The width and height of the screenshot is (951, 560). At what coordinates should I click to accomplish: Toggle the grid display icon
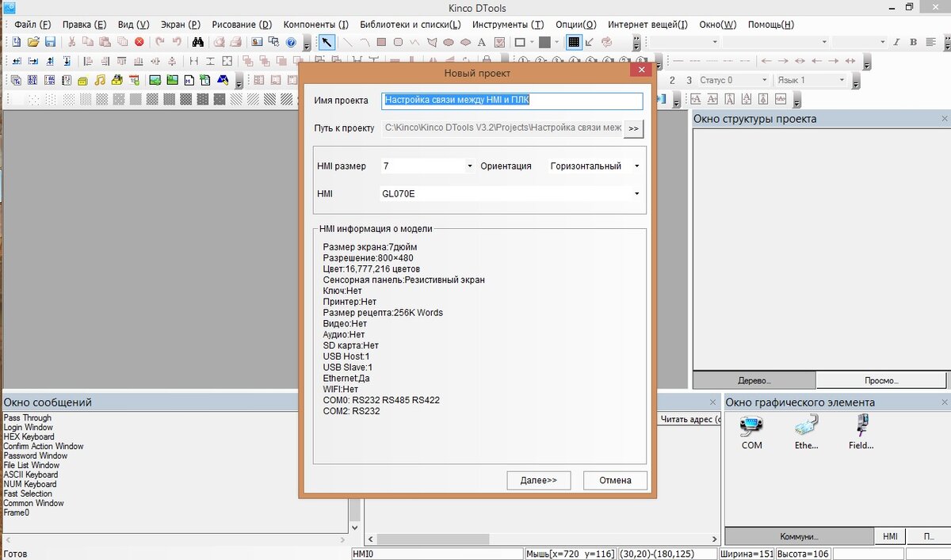(x=573, y=42)
